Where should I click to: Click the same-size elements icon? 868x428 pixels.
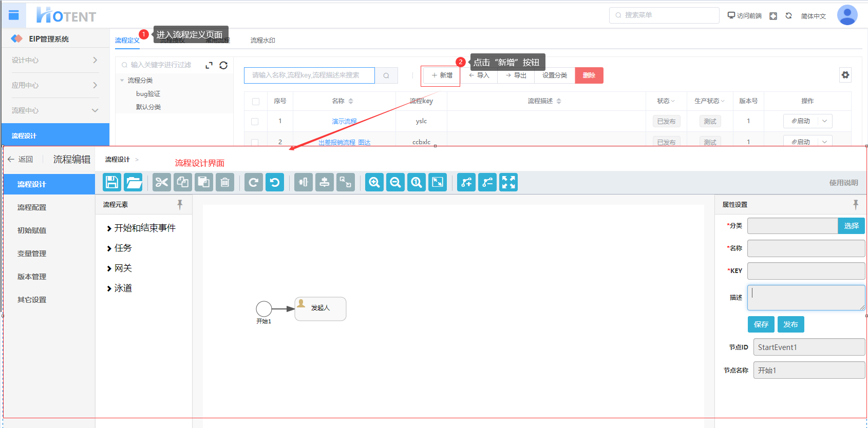346,182
